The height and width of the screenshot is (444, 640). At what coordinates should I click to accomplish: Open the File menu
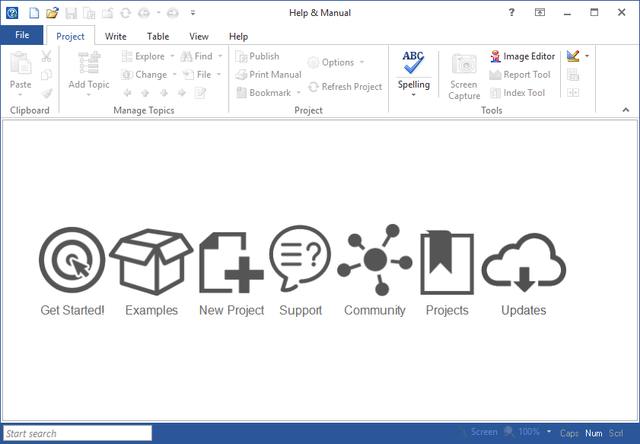point(22,35)
